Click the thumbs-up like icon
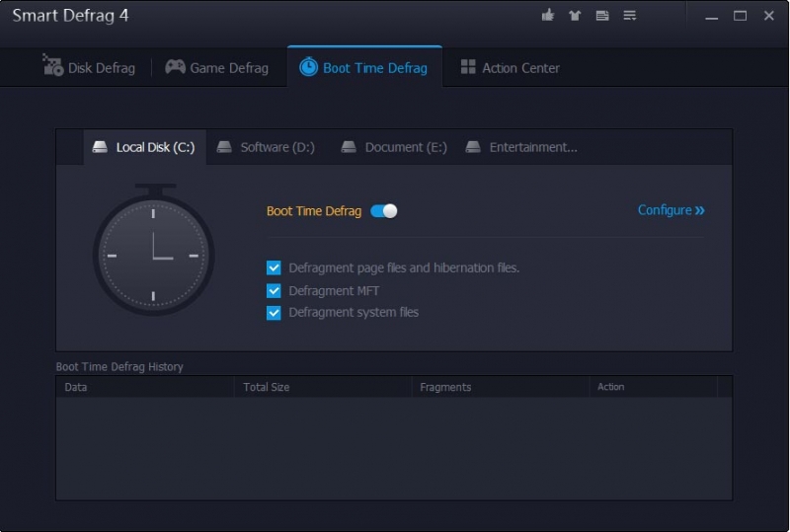Viewport: 790px width, 532px height. tap(548, 16)
